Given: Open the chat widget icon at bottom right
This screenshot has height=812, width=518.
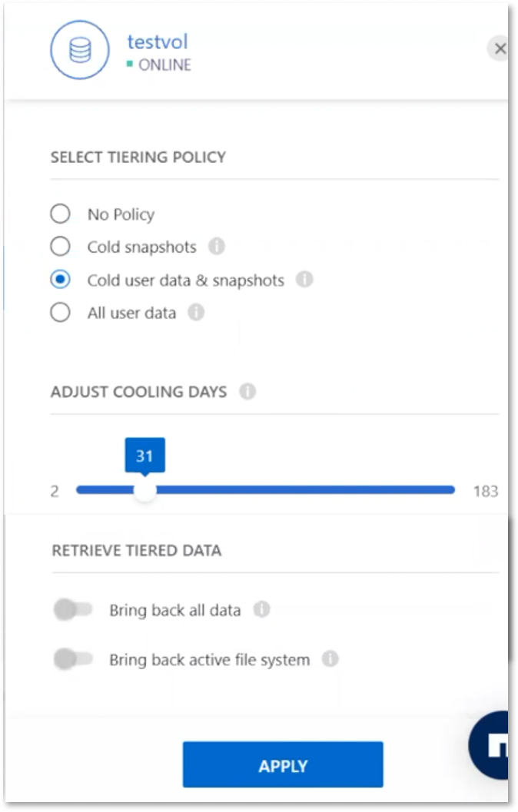Looking at the screenshot, I should tap(489, 744).
